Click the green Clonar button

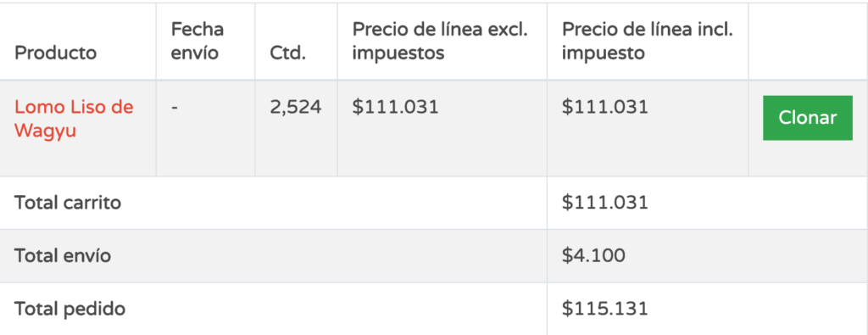click(807, 118)
